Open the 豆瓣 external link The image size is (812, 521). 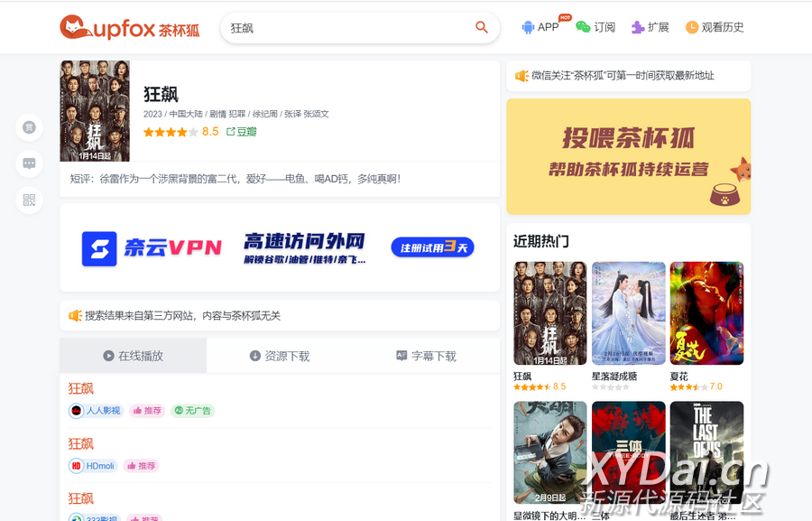tap(242, 132)
